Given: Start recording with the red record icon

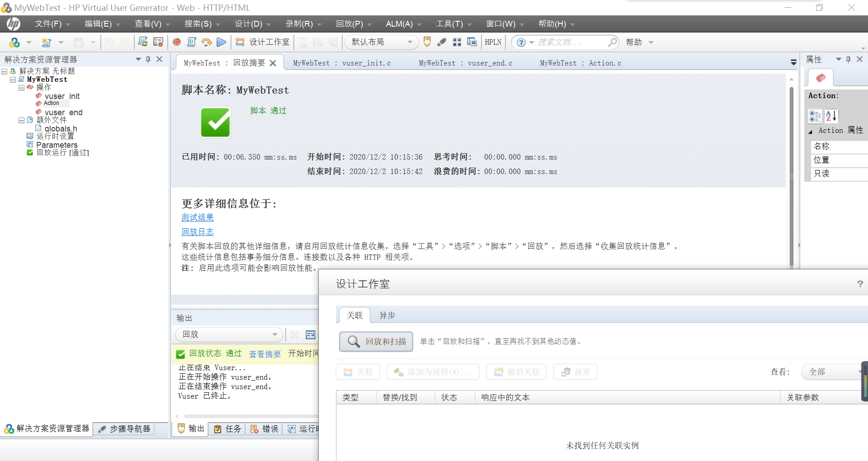Looking at the screenshot, I should click(x=177, y=42).
